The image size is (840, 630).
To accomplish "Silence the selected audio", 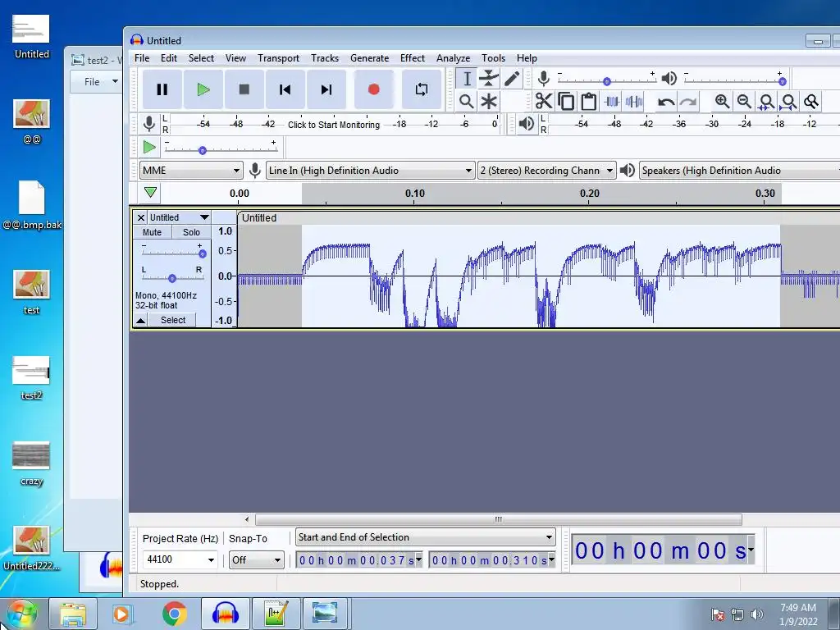I will 634,101.
